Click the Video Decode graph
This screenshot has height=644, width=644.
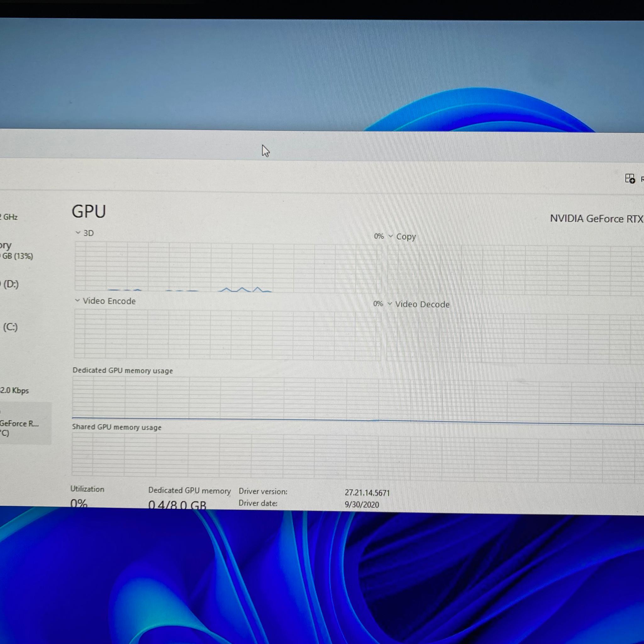coord(515,338)
